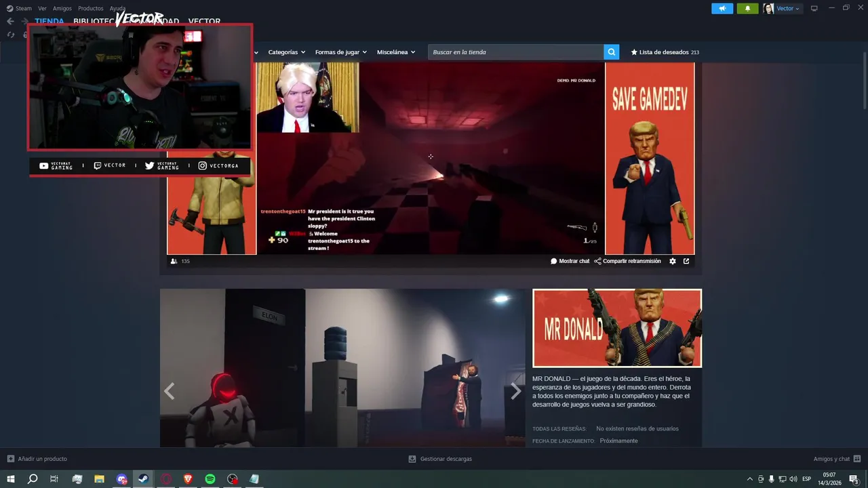Show hidden system tray icons
Screen dimensions: 868x488
coord(749,479)
